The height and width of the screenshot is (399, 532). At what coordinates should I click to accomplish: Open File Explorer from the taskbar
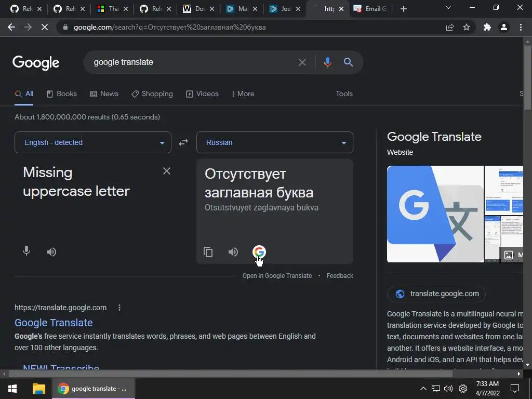pyautogui.click(x=38, y=389)
